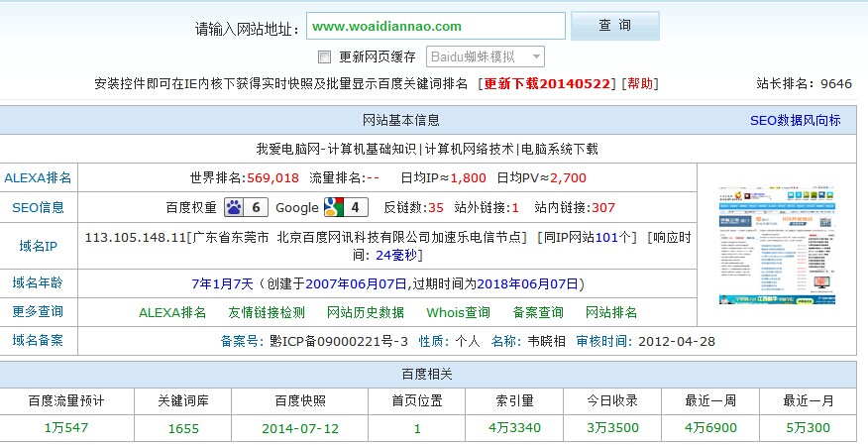Screen dimensions: 868x445
Task: Click the IP address 113.105.148.11
Action: coord(136,238)
